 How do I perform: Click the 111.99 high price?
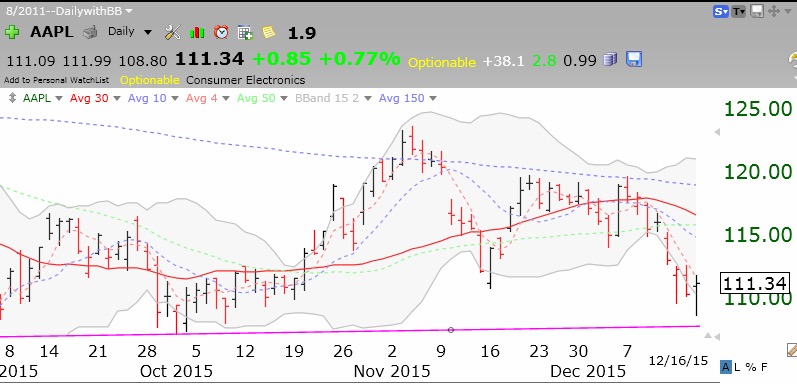click(x=87, y=62)
